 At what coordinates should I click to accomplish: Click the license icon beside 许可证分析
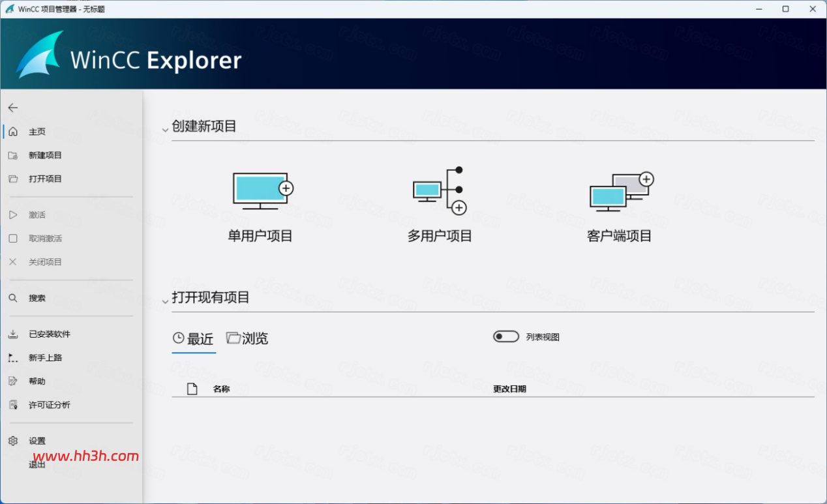[13, 405]
